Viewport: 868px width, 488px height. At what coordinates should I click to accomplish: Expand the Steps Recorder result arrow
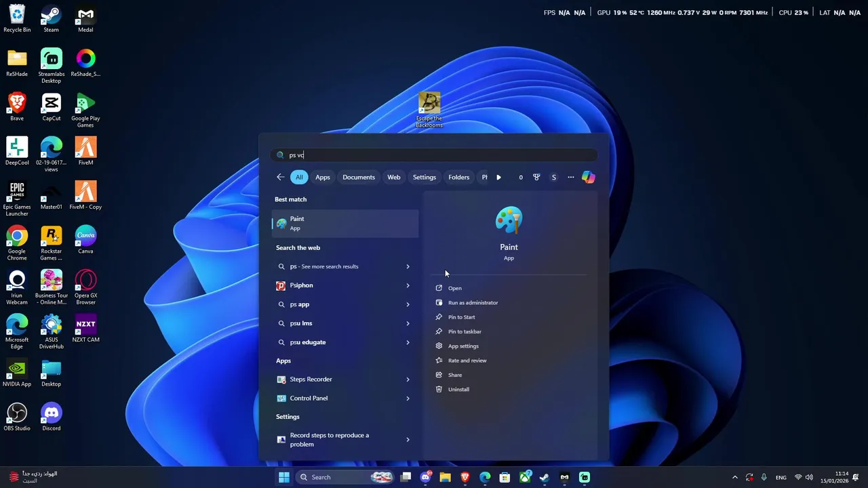[408, 380]
